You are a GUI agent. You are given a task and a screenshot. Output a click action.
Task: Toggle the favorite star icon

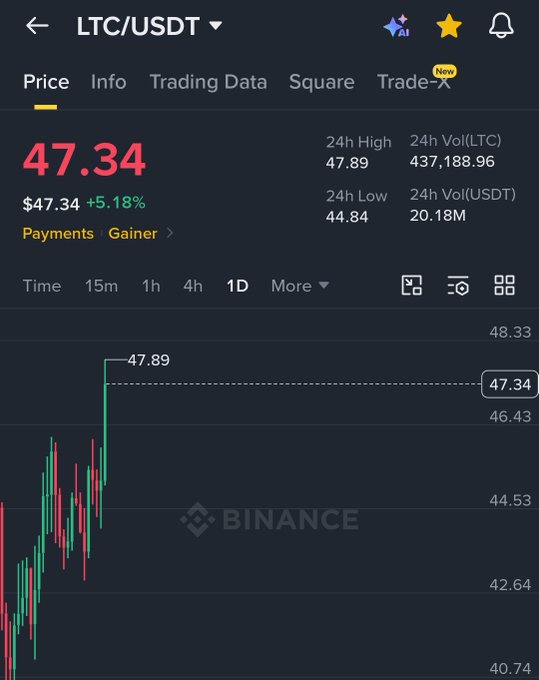[x=449, y=26]
